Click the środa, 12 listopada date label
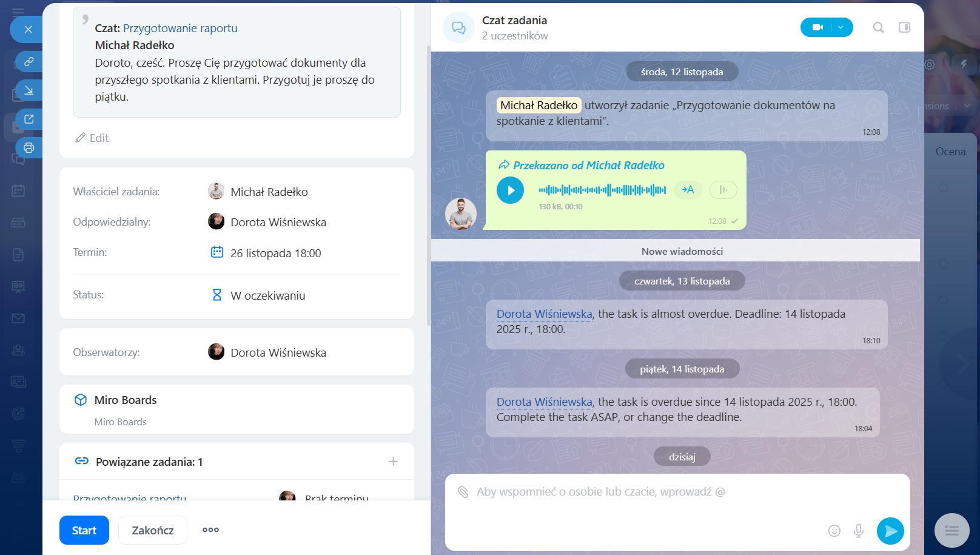 pyautogui.click(x=682, y=72)
